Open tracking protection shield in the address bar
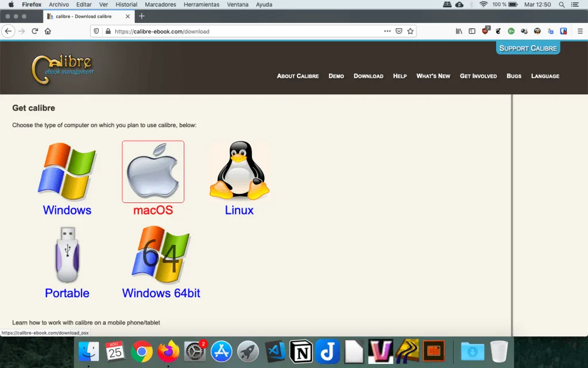588x368 pixels. pos(96,31)
